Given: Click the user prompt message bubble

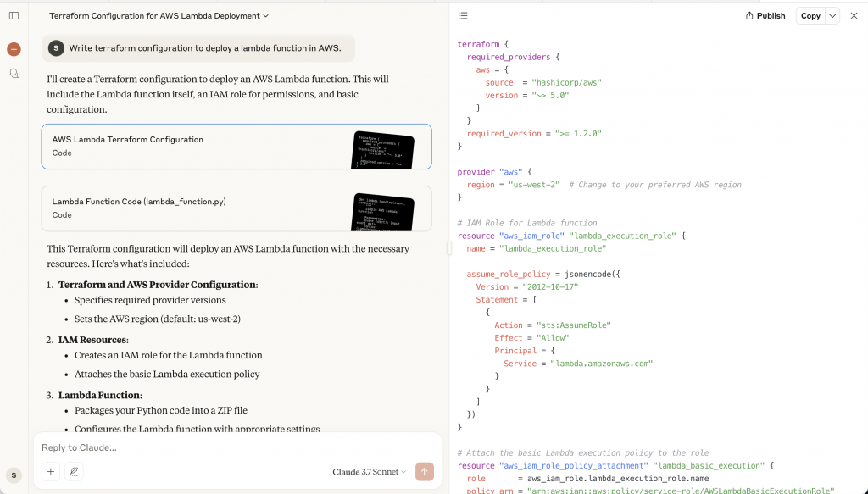Looking at the screenshot, I should click(198, 48).
